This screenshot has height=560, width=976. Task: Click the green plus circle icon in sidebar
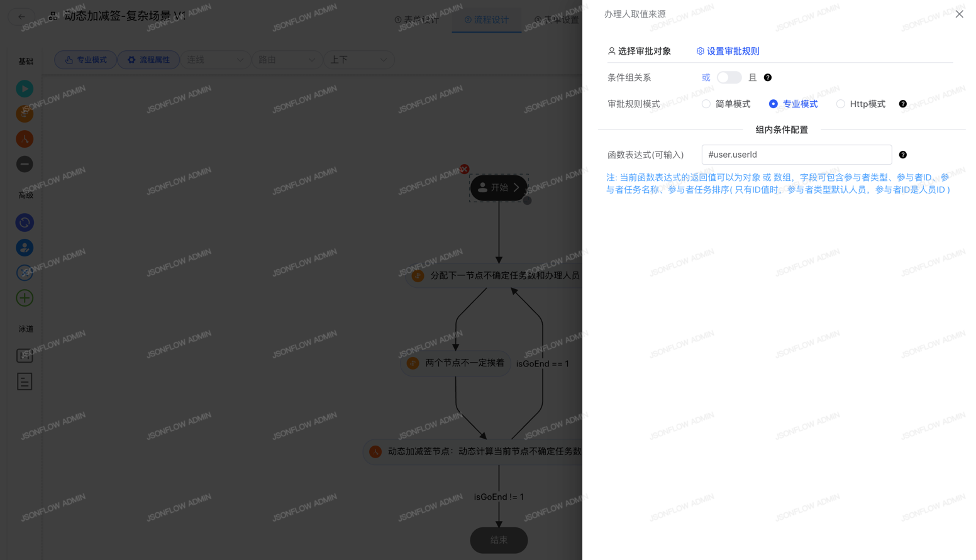pos(25,298)
